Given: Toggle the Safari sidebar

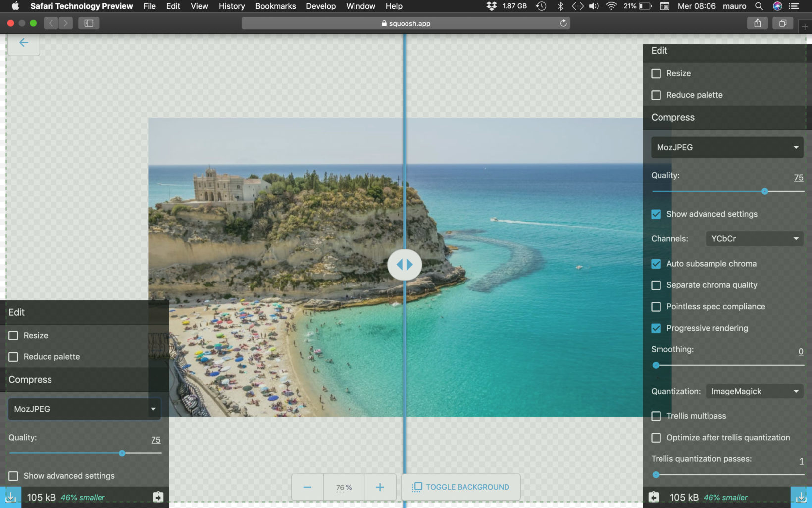Looking at the screenshot, I should (89, 23).
